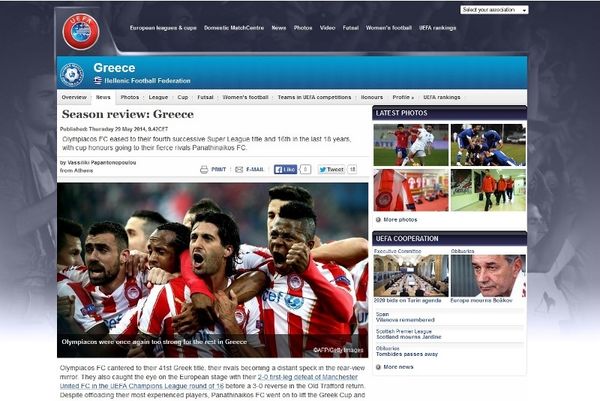Click the Greek flag icon

(x=98, y=80)
